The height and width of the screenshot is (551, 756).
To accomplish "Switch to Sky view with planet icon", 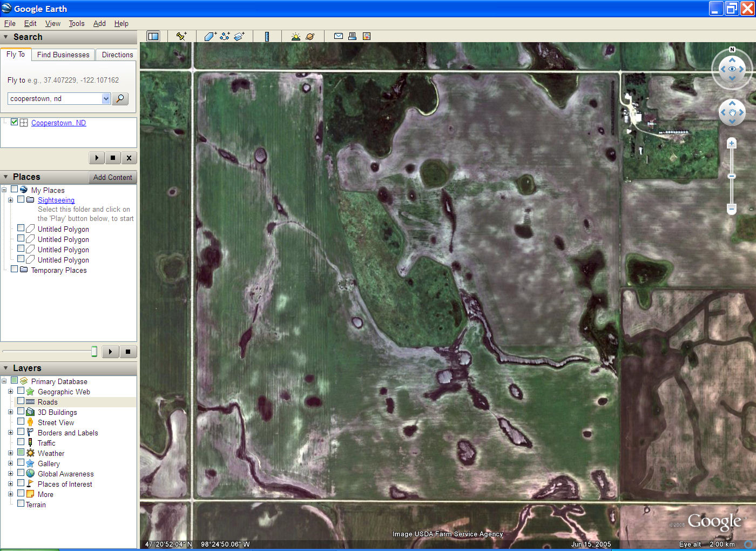I will [310, 36].
